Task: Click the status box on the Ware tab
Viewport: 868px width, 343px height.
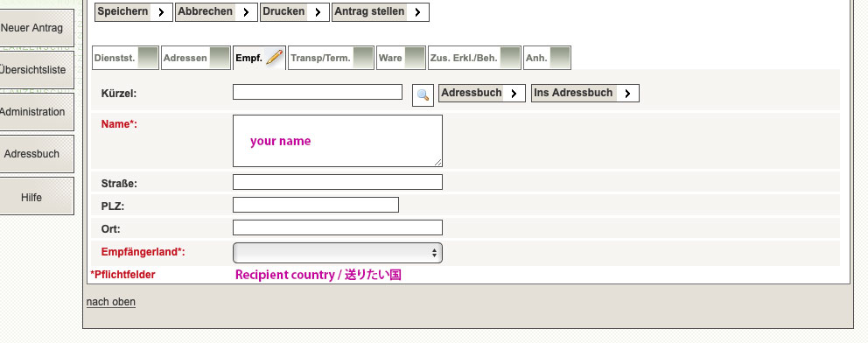Action: pyautogui.click(x=415, y=58)
